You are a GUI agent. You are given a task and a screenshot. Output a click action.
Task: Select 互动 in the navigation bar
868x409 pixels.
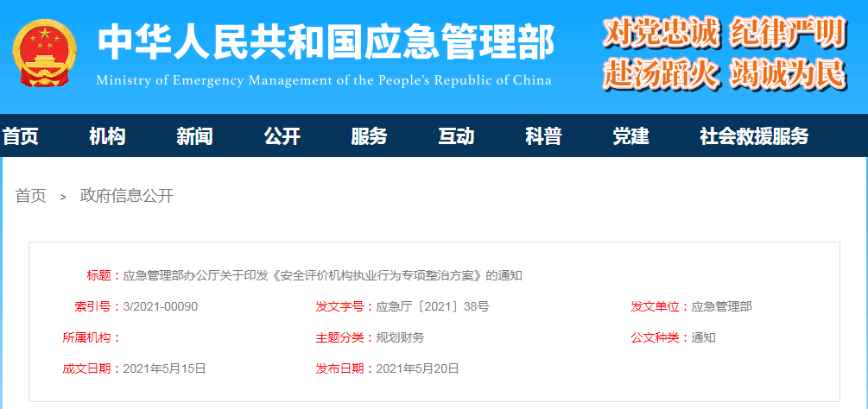(x=456, y=136)
